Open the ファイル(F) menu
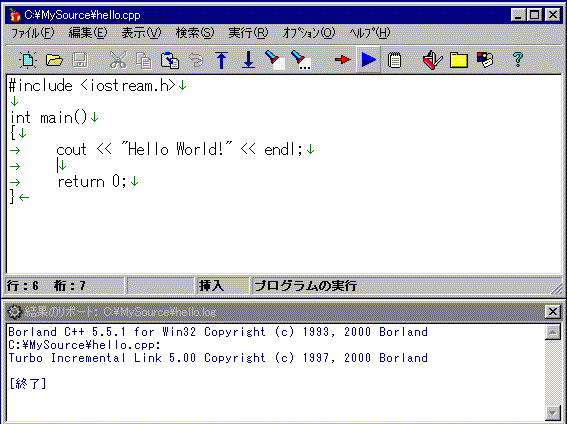 (33, 33)
